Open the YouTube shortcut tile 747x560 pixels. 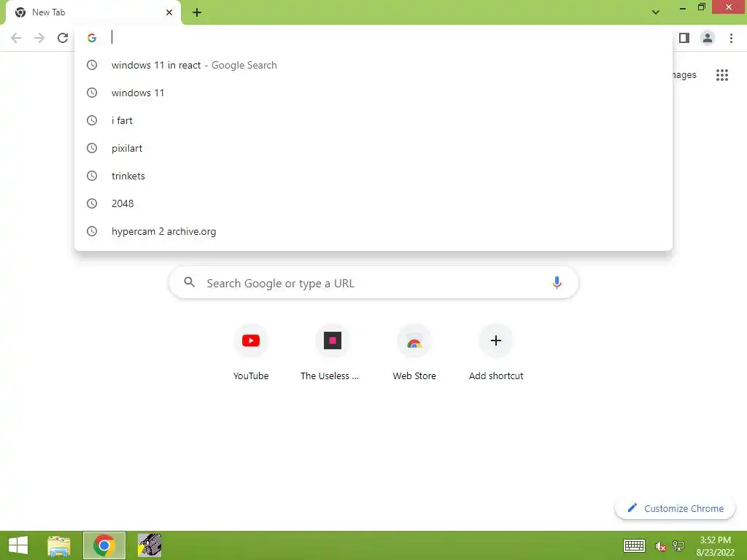pyautogui.click(x=251, y=354)
